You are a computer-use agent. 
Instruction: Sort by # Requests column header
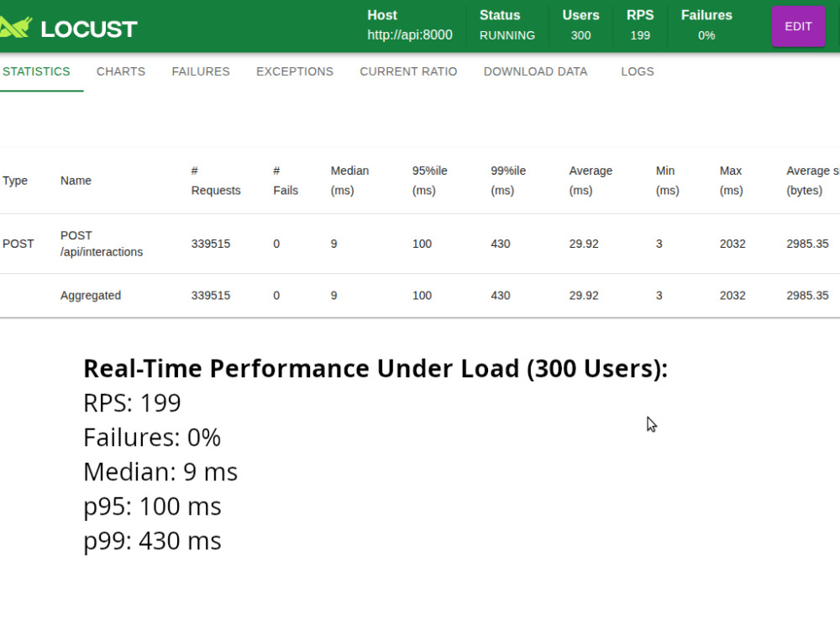pyautogui.click(x=216, y=181)
